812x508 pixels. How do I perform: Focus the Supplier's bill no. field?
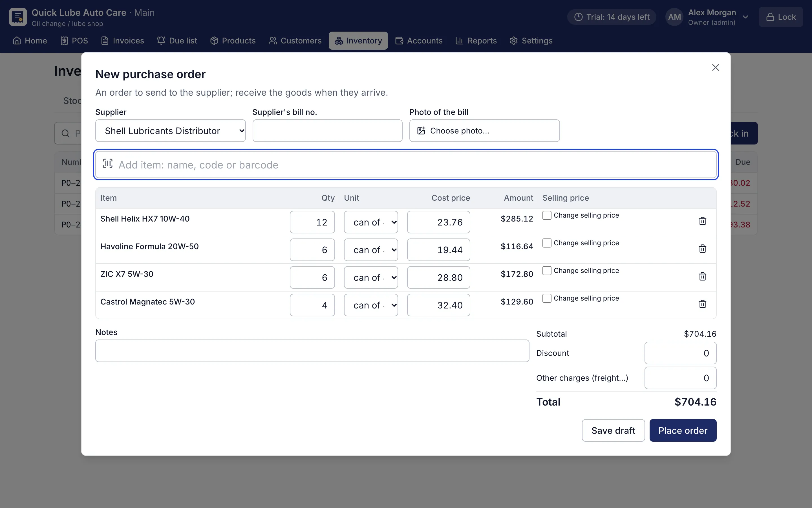327,131
